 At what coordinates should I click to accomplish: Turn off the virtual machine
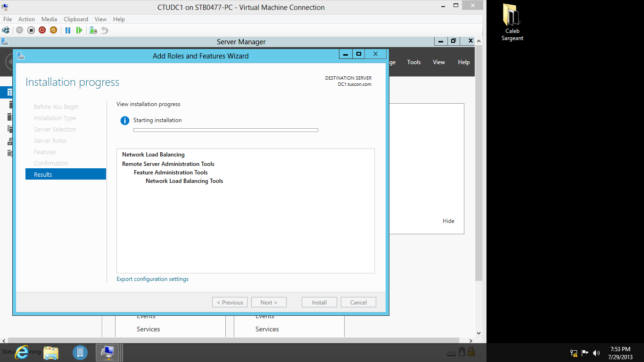click(31, 30)
